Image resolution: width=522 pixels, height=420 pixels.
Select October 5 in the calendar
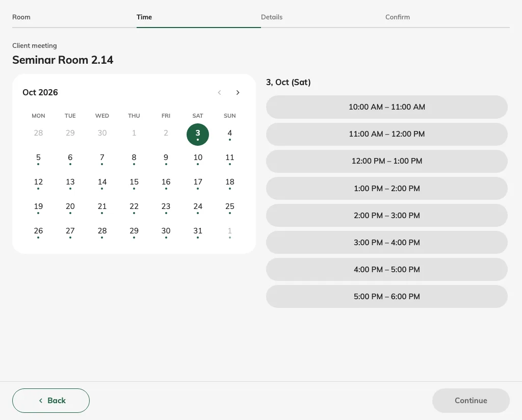[x=38, y=159]
